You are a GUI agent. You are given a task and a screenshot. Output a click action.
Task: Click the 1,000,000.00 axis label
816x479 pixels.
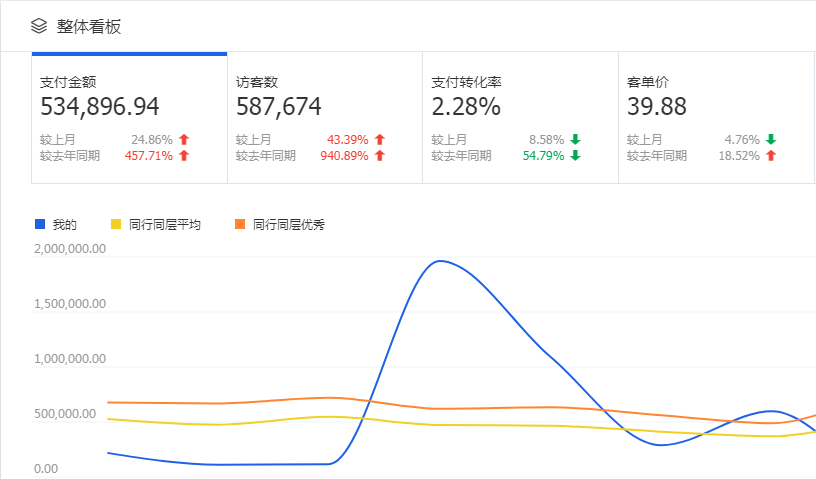[70, 359]
